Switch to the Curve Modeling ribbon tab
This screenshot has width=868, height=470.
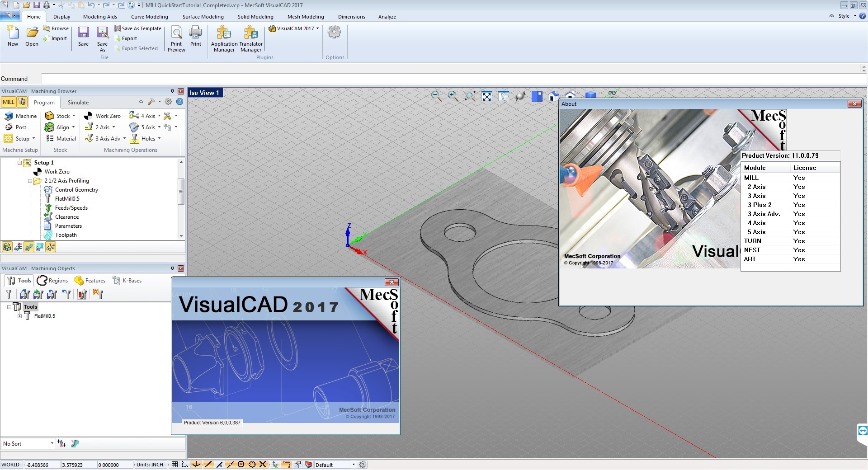point(149,17)
